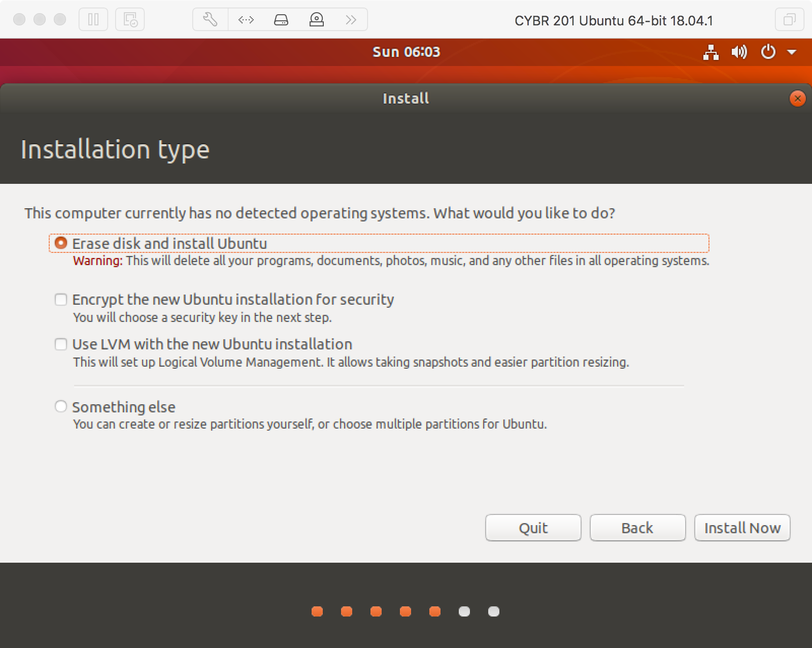Viewport: 812px width, 648px height.
Task: Click the resize arrows toolbar icon
Action: [246, 20]
